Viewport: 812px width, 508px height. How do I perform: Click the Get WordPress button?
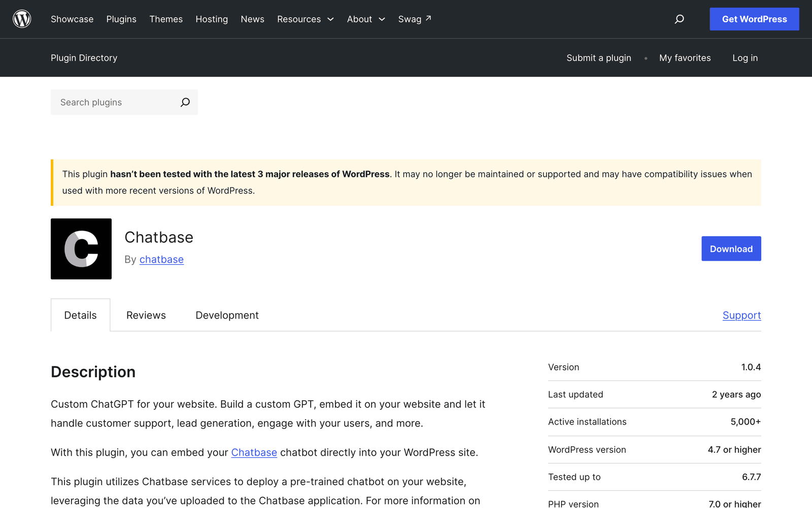pos(754,19)
